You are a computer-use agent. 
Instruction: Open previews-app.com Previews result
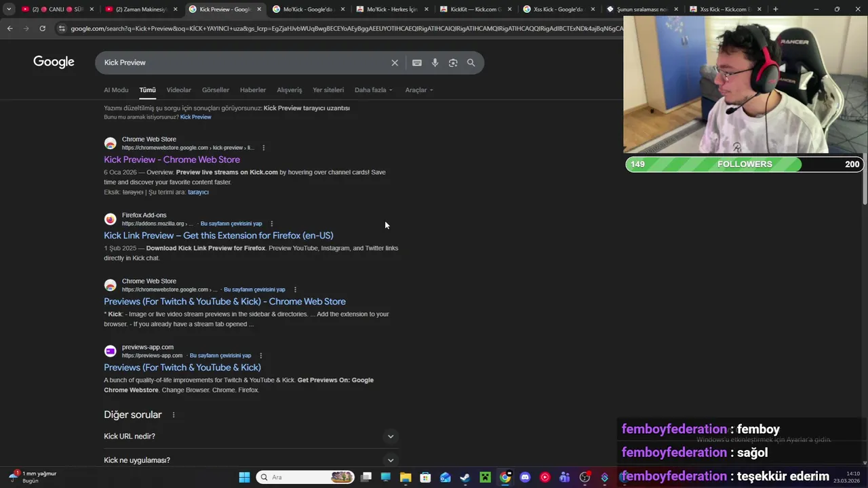coord(182,367)
